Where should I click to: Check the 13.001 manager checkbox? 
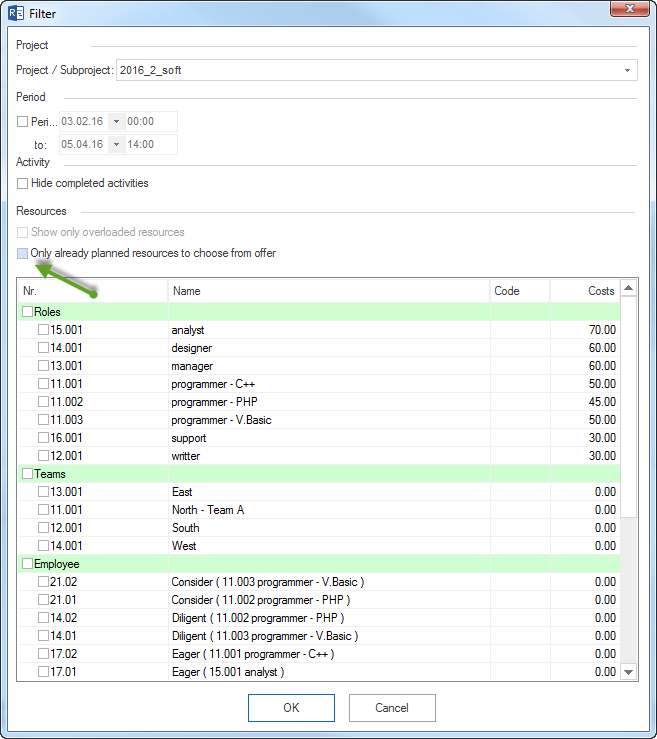[43, 365]
